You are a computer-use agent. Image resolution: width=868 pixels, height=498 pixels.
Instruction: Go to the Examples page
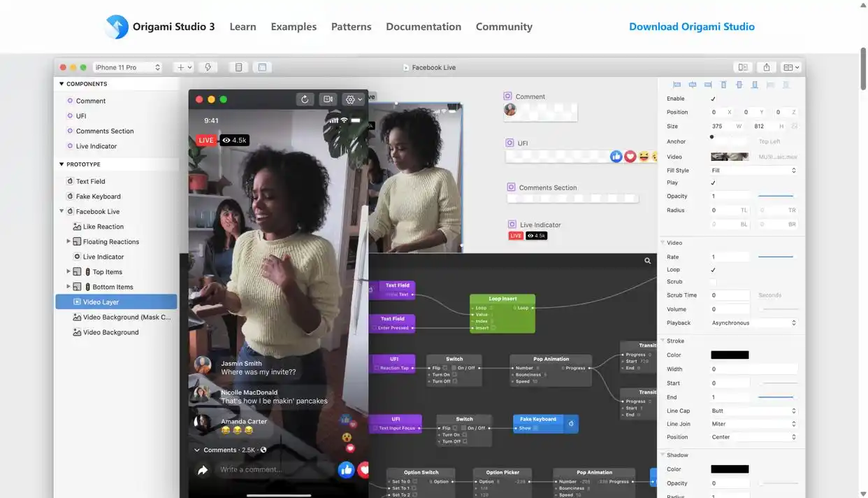294,27
